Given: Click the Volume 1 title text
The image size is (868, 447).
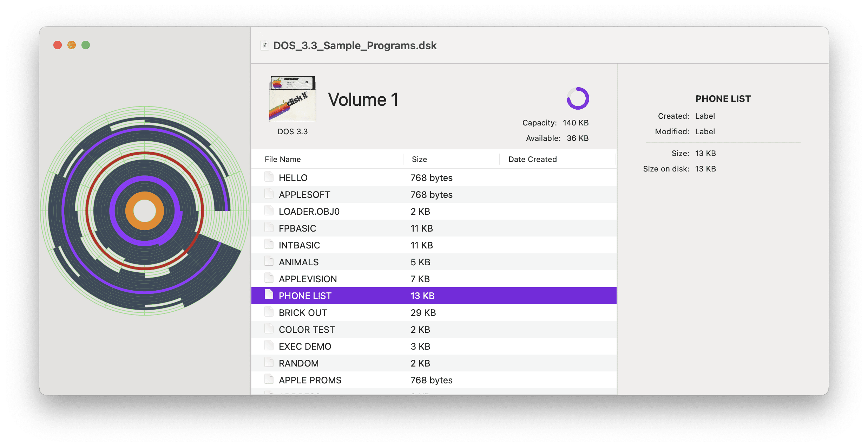Looking at the screenshot, I should pyautogui.click(x=363, y=99).
